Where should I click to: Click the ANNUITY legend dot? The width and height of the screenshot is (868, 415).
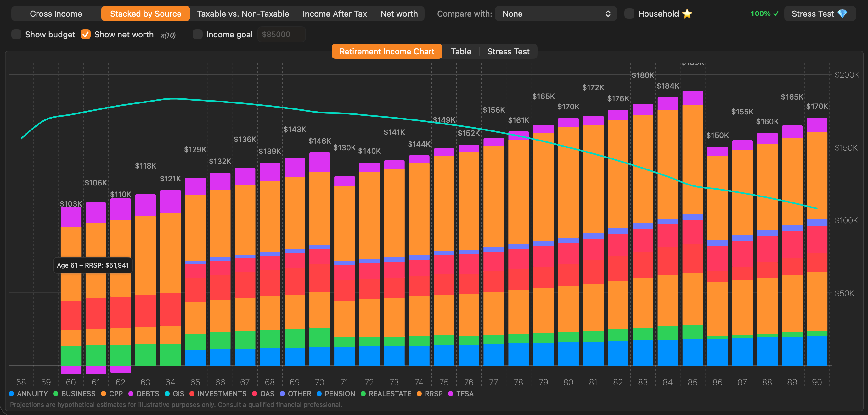tap(11, 393)
